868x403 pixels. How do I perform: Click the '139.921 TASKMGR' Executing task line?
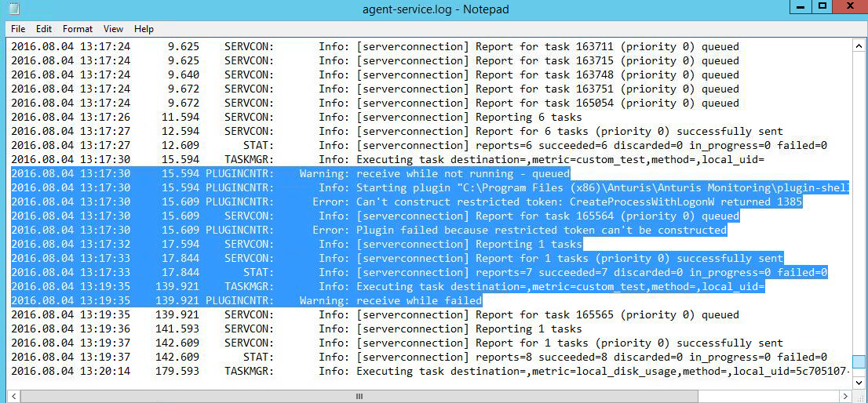tap(388, 286)
